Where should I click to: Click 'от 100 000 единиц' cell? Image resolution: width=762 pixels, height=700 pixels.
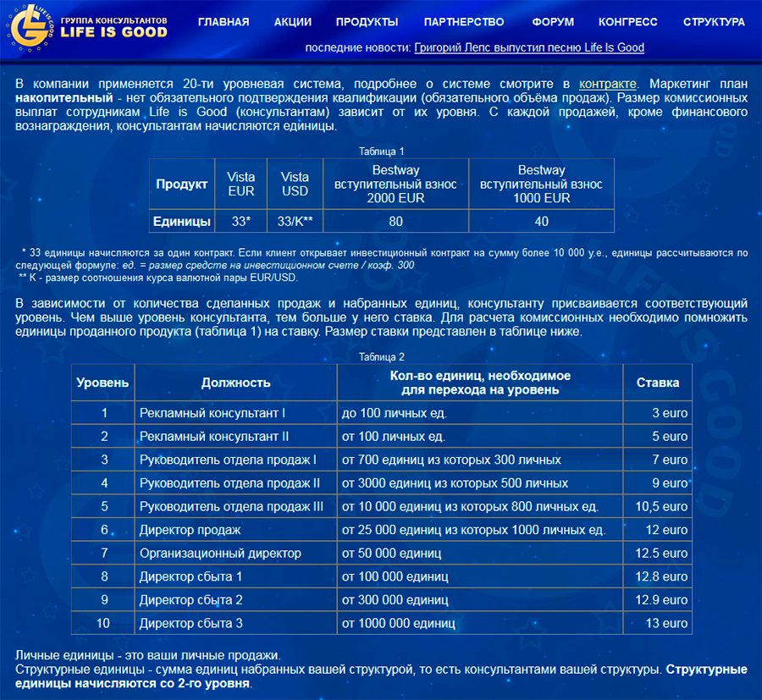coord(480,576)
